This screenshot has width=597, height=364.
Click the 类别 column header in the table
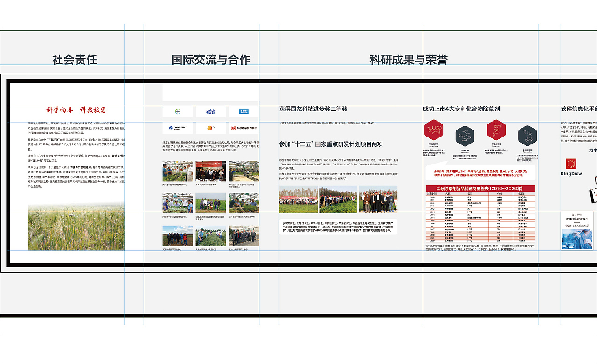[x=470, y=194]
